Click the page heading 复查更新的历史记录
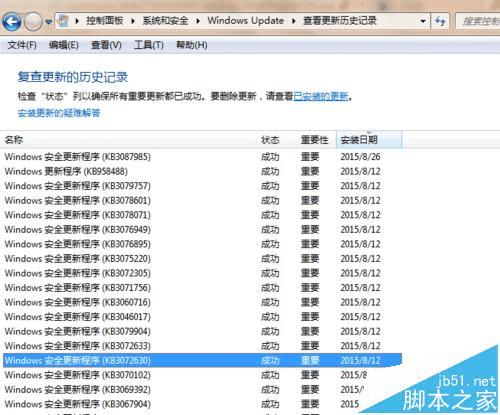The width and height of the screenshot is (500, 415). pos(73,77)
